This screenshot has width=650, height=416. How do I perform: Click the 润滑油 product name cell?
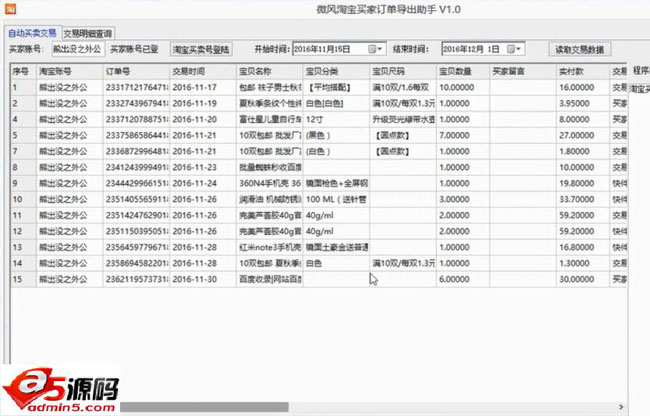(x=270, y=199)
